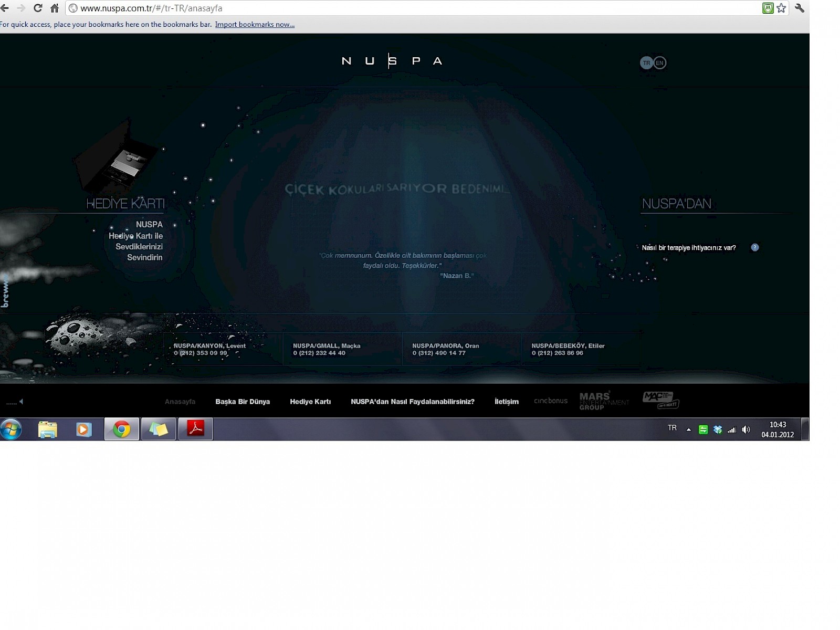The image size is (840, 630).
Task: Open NUSPA'dan Nasıl Faydalanabilirsiniz page
Action: coord(412,402)
